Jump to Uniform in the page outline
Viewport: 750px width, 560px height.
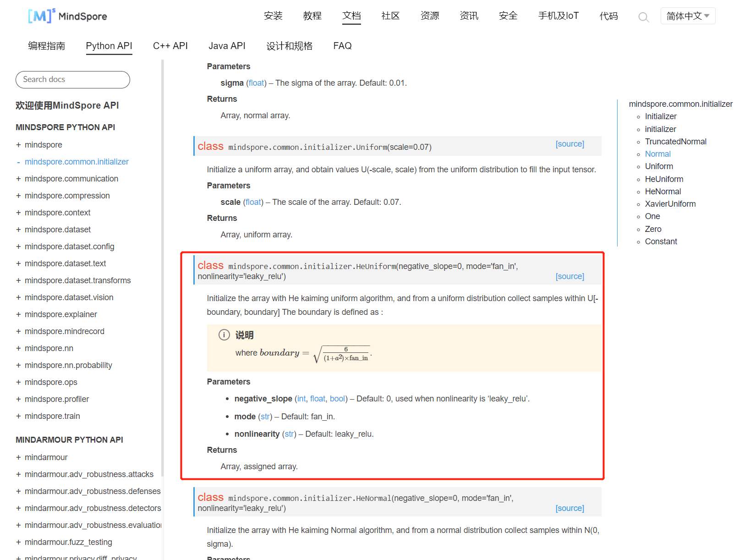(x=659, y=166)
